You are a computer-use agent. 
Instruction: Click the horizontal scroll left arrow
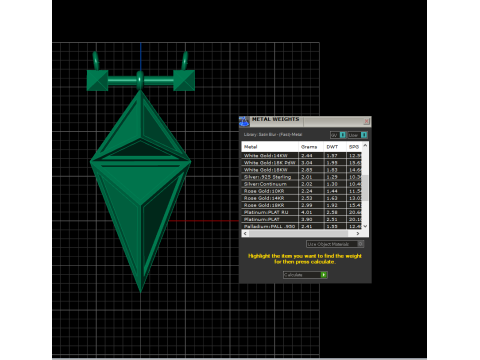[245, 233]
